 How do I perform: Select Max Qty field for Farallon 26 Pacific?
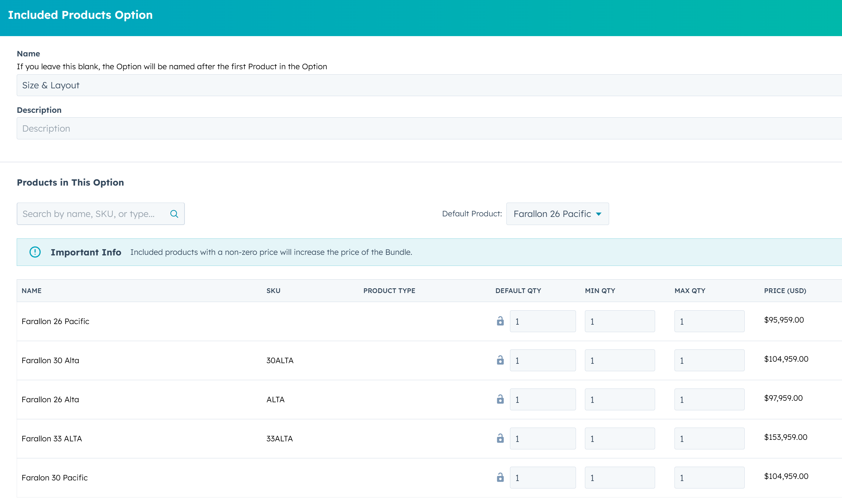(709, 321)
